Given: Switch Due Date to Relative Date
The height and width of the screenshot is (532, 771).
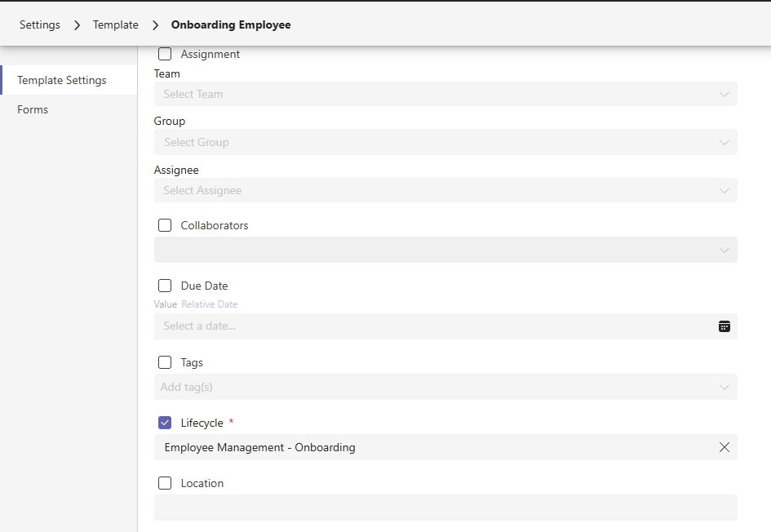Looking at the screenshot, I should (209, 304).
